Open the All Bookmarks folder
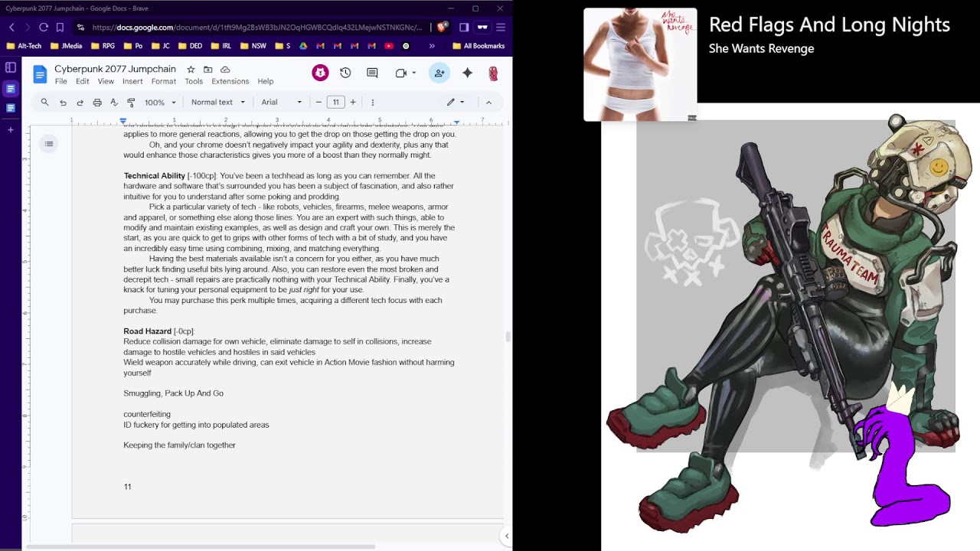Viewport: 980px width, 551px height. click(479, 46)
